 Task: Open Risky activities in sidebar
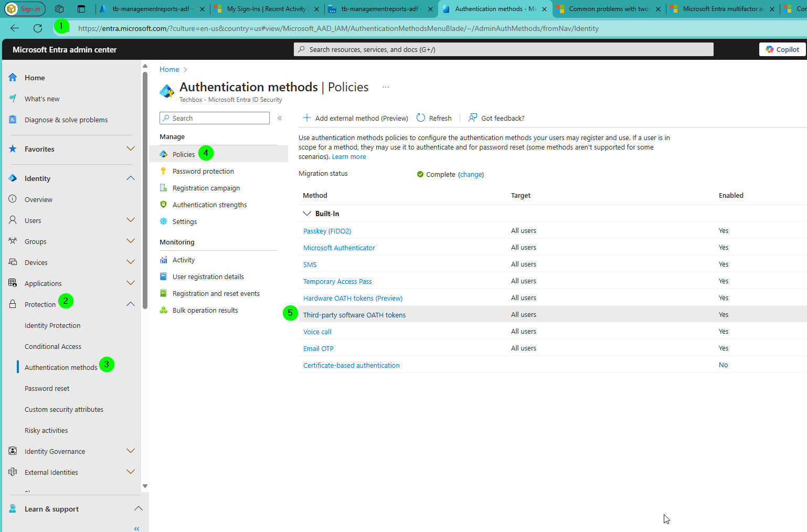(46, 430)
